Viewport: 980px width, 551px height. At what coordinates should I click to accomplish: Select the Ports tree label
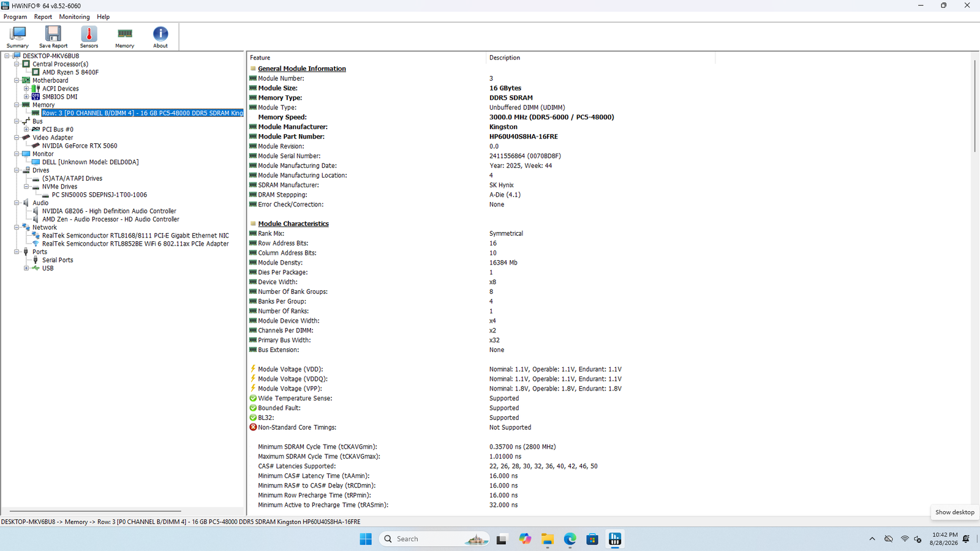[40, 252]
